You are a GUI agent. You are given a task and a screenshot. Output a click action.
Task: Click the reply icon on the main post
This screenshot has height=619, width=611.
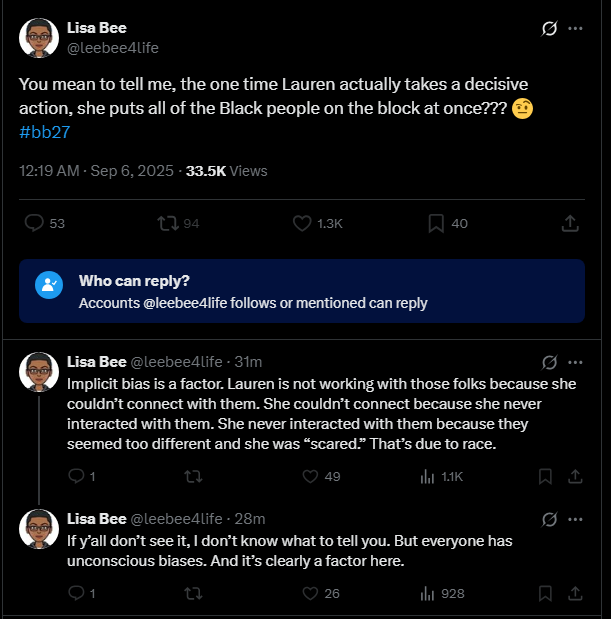34,223
